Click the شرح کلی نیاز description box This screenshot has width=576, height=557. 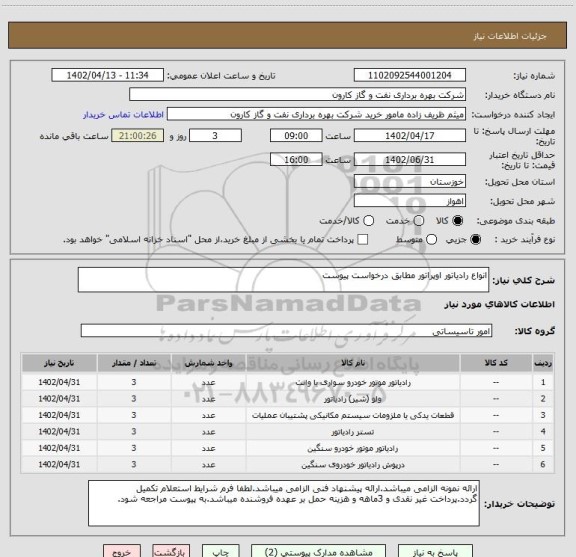tap(283, 280)
